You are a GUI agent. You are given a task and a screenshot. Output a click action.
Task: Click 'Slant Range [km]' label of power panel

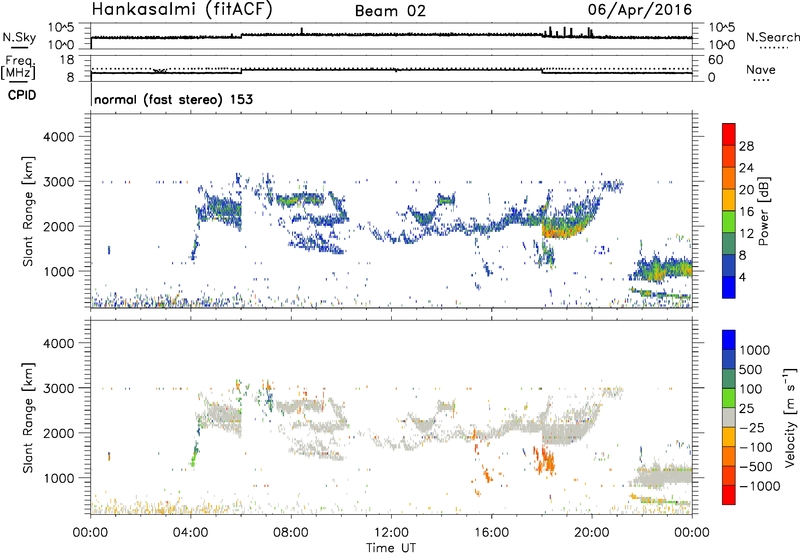[28, 211]
